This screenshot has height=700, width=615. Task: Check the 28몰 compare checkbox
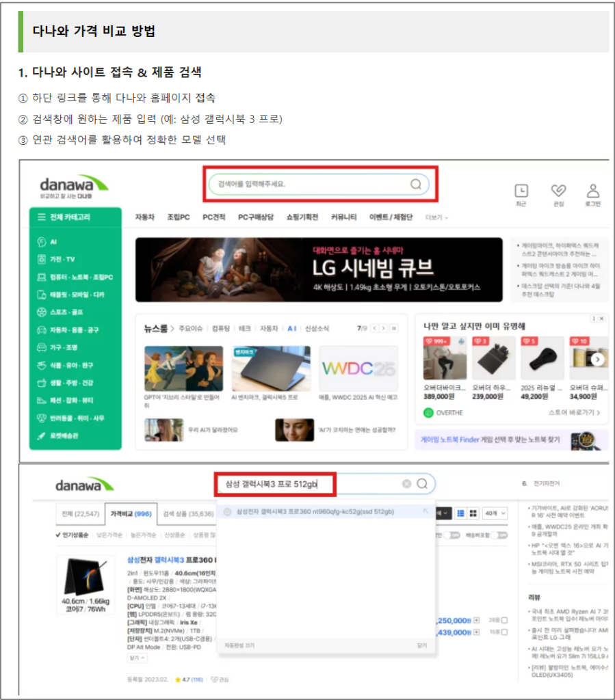pos(504,620)
